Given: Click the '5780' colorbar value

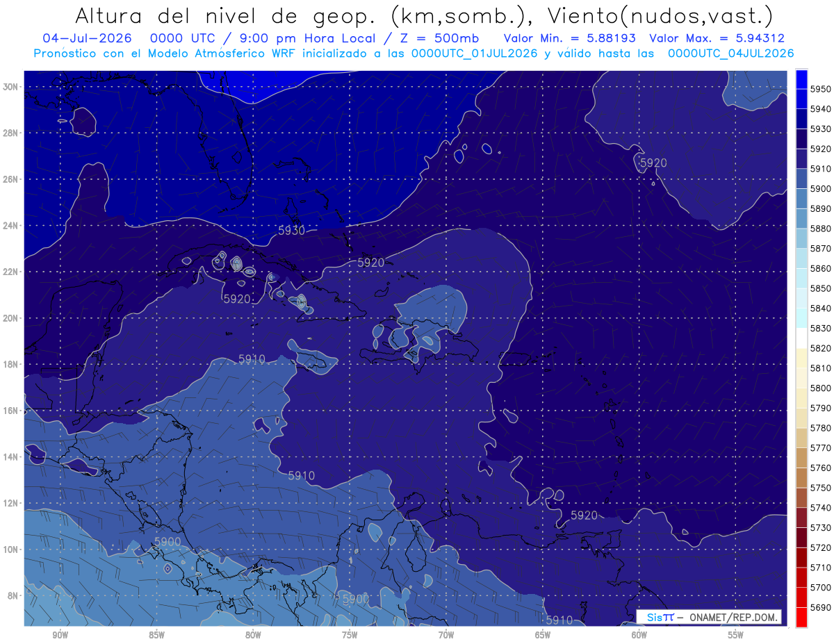Looking at the screenshot, I should click(821, 428).
